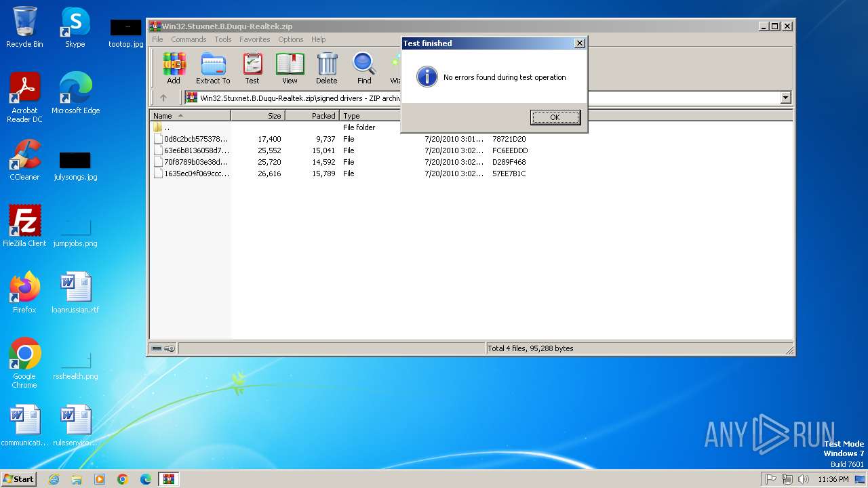The height and width of the screenshot is (488, 868).
Task: Select tootop.jpg desktop file
Action: 126,33
